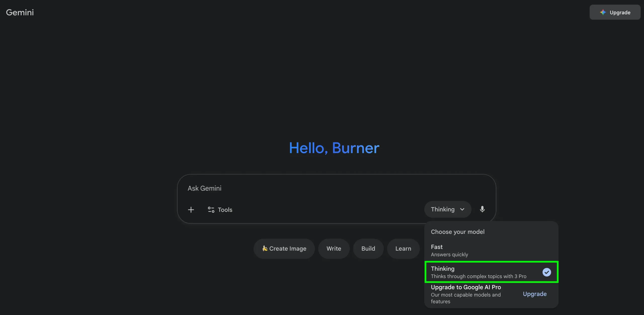This screenshot has height=315, width=644.
Task: Click the microphone voice input icon
Action: (x=482, y=209)
